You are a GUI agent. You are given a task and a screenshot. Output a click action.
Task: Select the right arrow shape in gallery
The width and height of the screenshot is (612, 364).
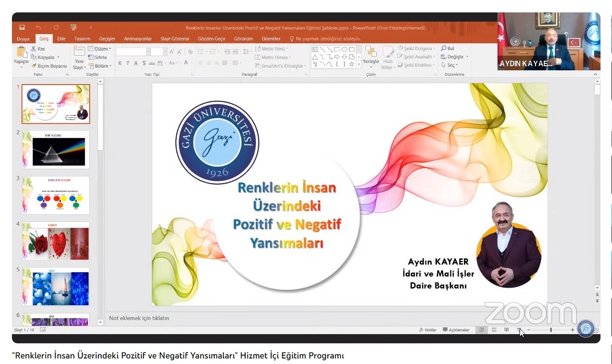pyautogui.click(x=337, y=57)
